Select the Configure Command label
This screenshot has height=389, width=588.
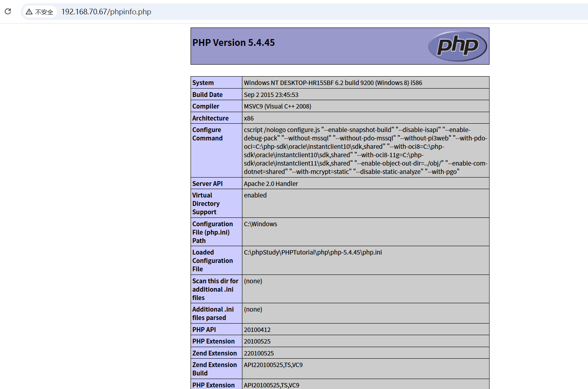click(x=207, y=134)
